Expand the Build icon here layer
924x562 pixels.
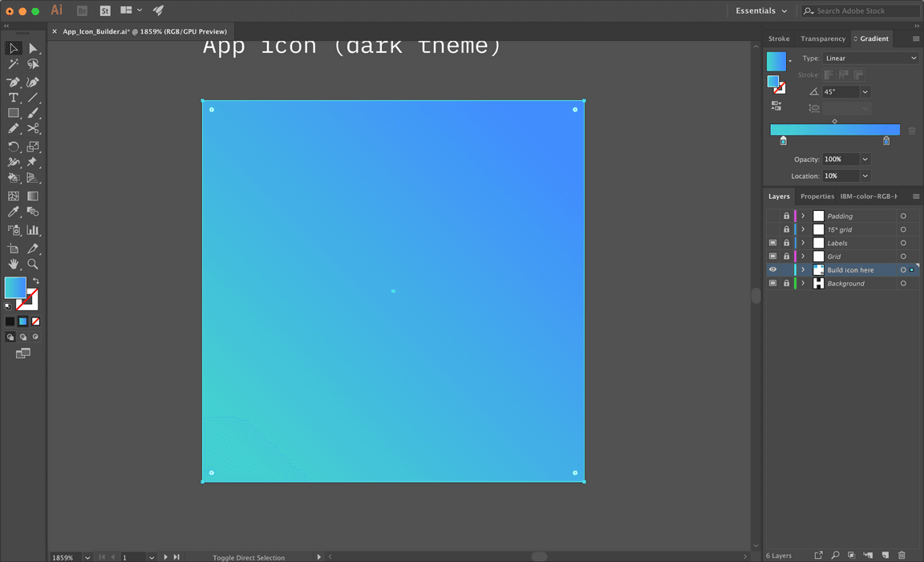803,269
